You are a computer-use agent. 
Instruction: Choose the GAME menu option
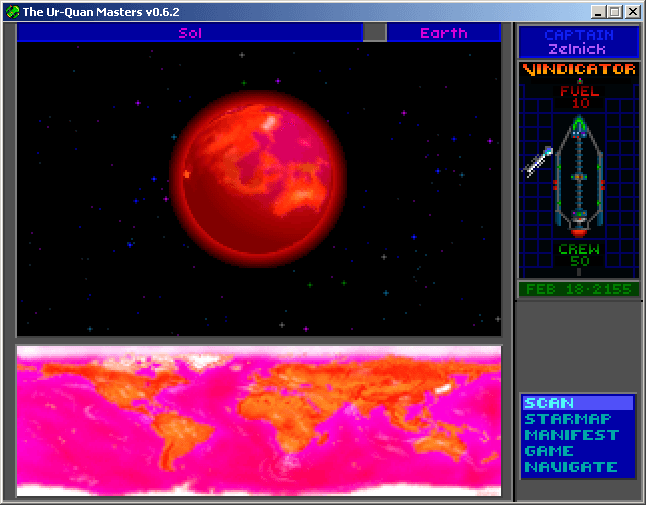(x=549, y=451)
